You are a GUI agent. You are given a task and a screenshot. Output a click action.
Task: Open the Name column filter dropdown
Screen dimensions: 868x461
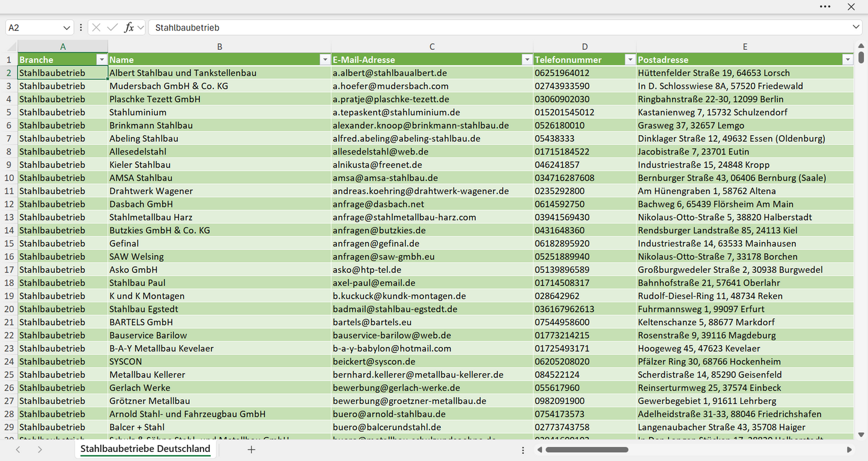tap(325, 60)
